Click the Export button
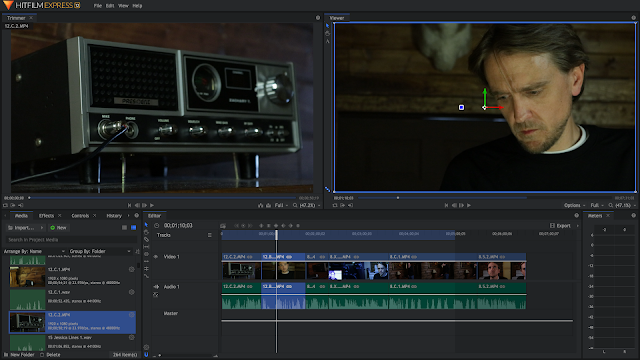The height and width of the screenshot is (360, 640). pyautogui.click(x=560, y=226)
